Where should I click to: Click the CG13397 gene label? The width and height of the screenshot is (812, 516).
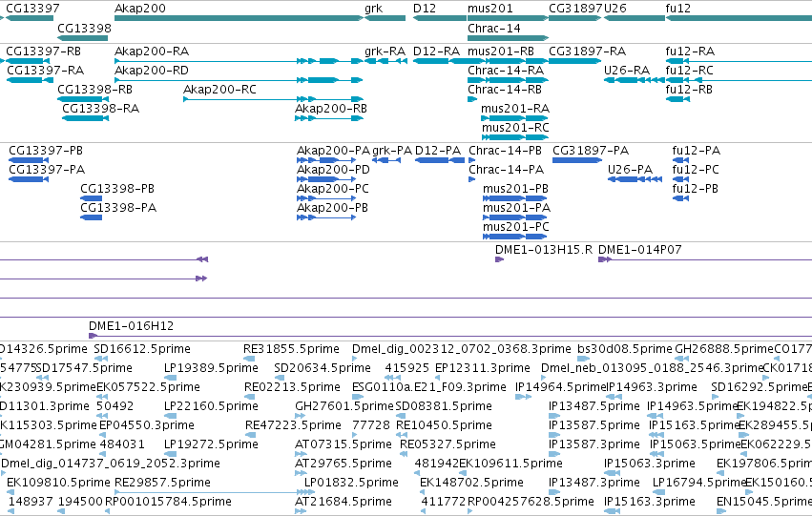tap(32, 9)
